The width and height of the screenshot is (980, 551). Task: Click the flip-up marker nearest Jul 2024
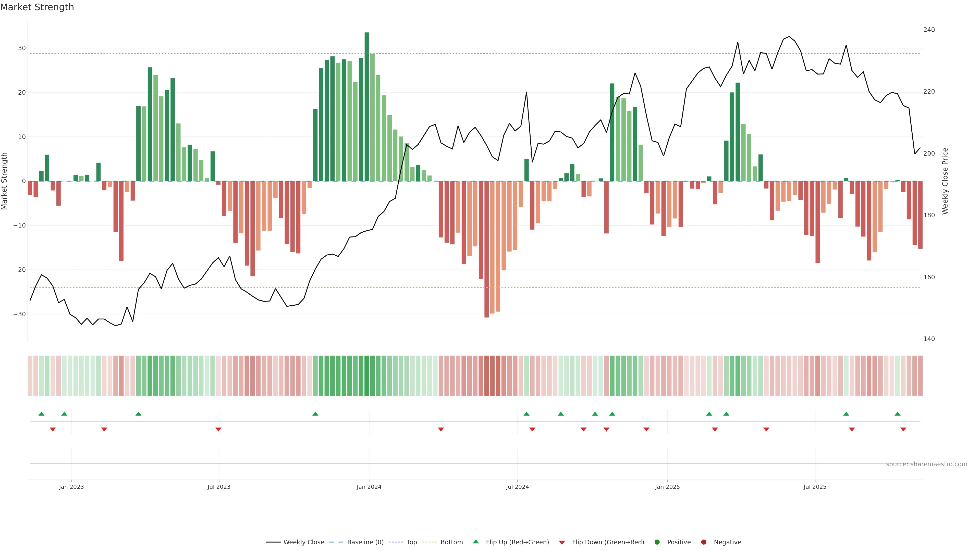point(526,414)
